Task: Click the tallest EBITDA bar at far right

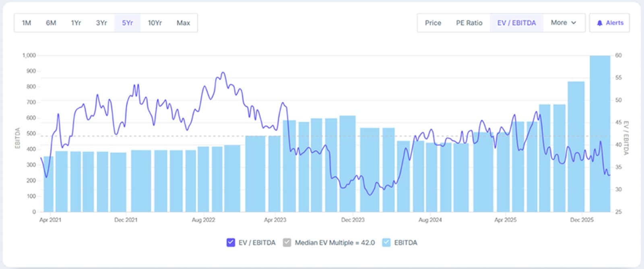Action: tap(600, 133)
